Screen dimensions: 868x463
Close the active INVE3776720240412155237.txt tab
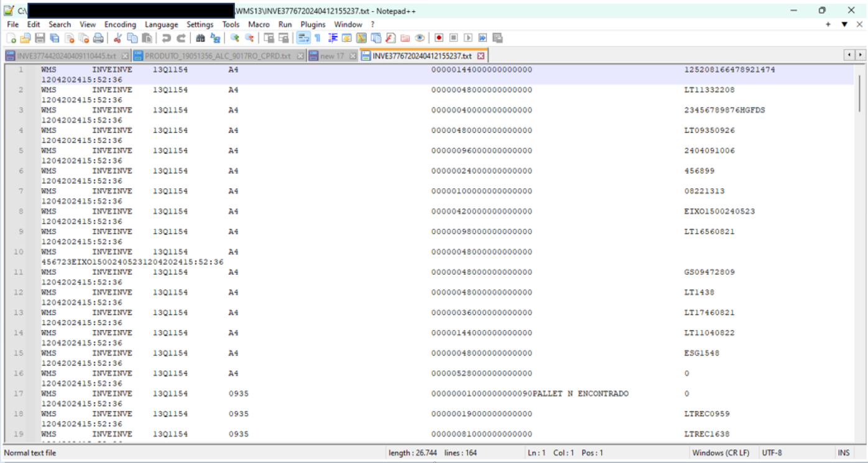[x=481, y=55]
